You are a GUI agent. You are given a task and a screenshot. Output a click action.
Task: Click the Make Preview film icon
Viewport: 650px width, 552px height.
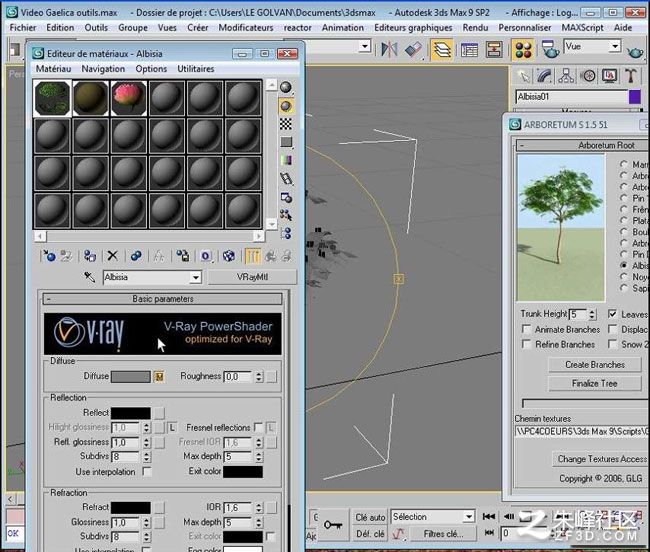click(286, 179)
